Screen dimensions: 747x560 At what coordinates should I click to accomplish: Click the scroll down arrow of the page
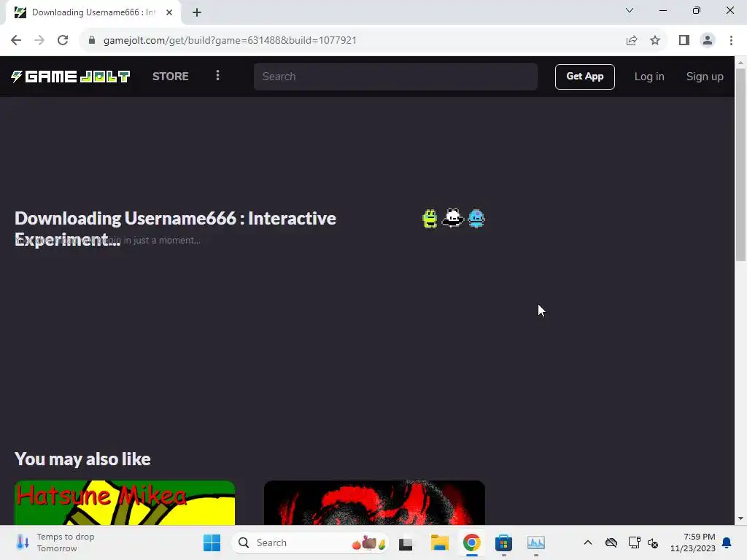pyautogui.click(x=740, y=518)
